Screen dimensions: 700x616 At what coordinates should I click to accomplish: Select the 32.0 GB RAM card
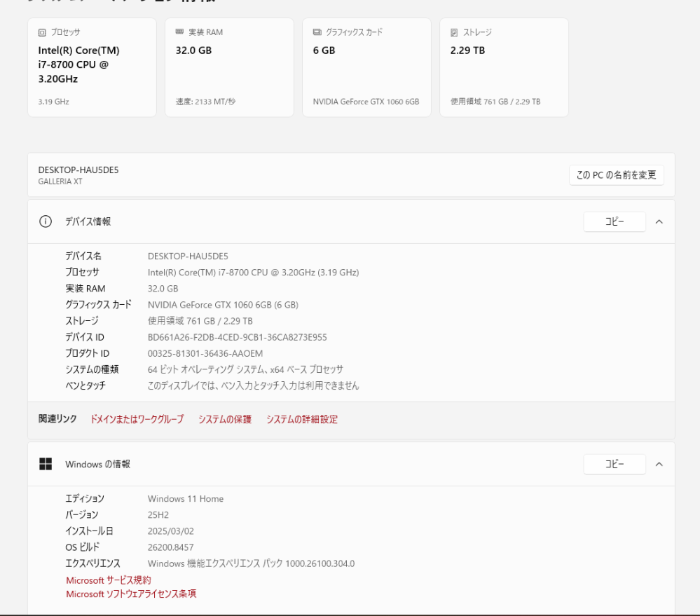229,67
